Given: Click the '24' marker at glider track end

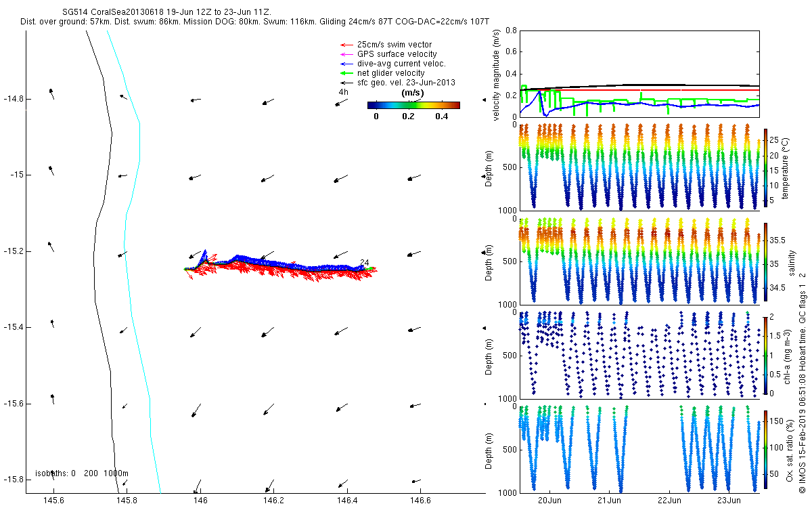Looking at the screenshot, I should [x=364, y=263].
